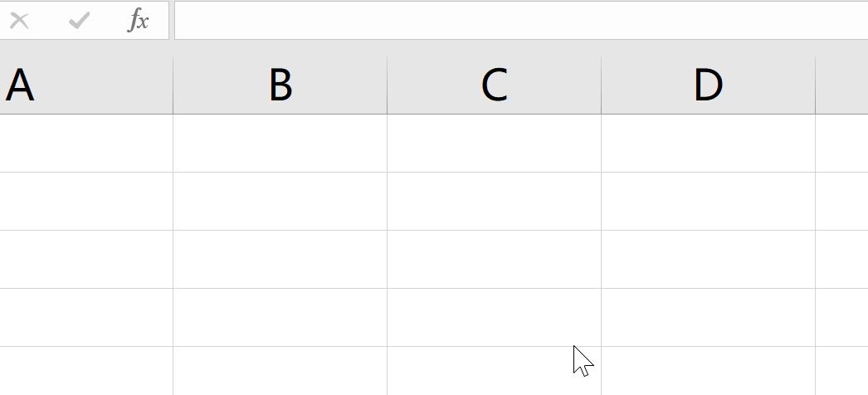The height and width of the screenshot is (395, 868).
Task: Select column C cell in second visible row
Action: (494, 202)
